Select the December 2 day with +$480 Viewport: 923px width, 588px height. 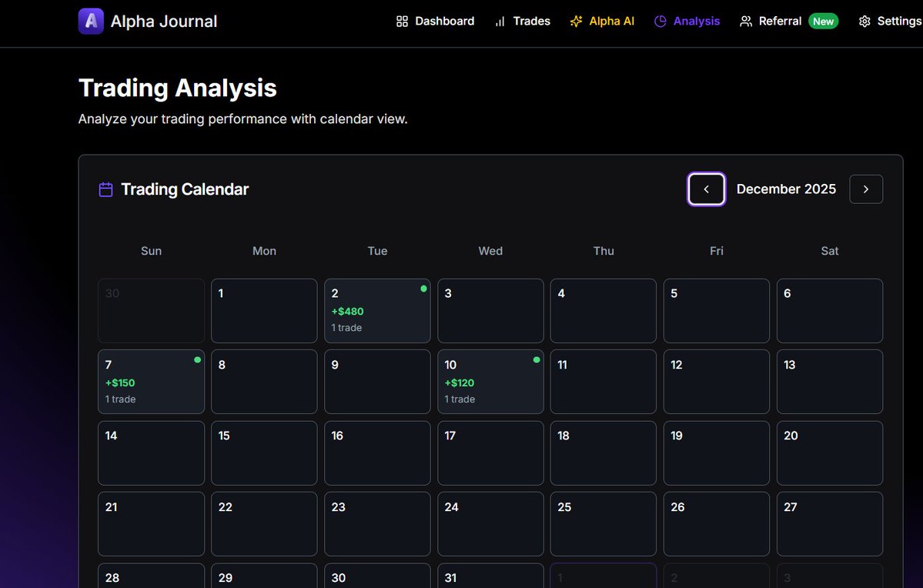(377, 311)
